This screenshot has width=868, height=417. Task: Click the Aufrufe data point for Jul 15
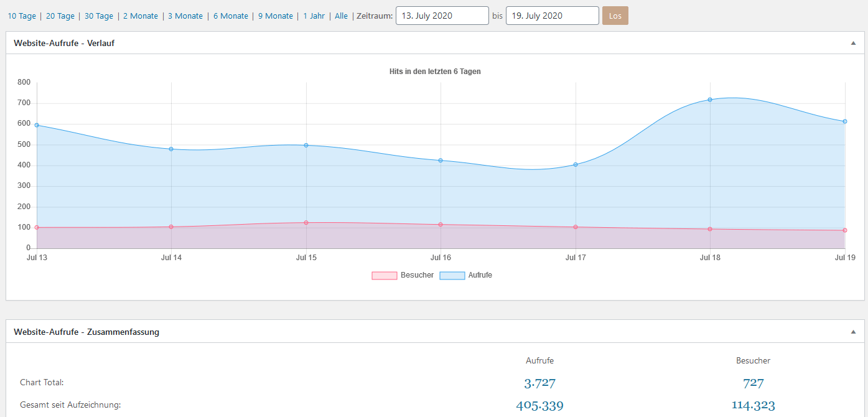click(x=306, y=145)
